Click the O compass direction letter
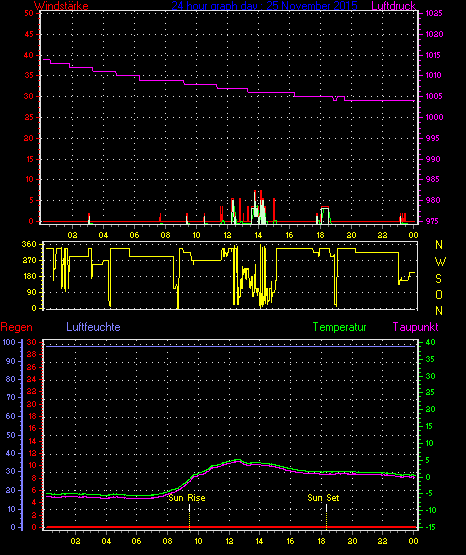Image resolution: width=466 pixels, height=555 pixels. 439,294
